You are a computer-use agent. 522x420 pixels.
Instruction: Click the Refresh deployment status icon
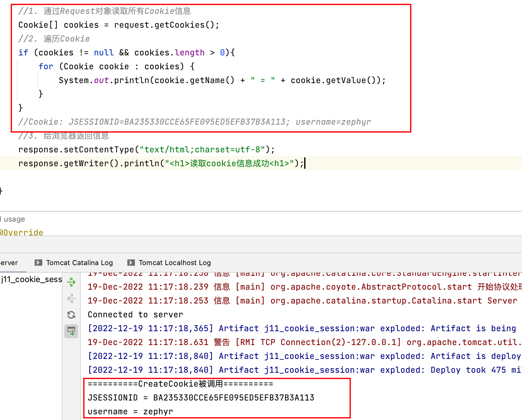click(71, 315)
